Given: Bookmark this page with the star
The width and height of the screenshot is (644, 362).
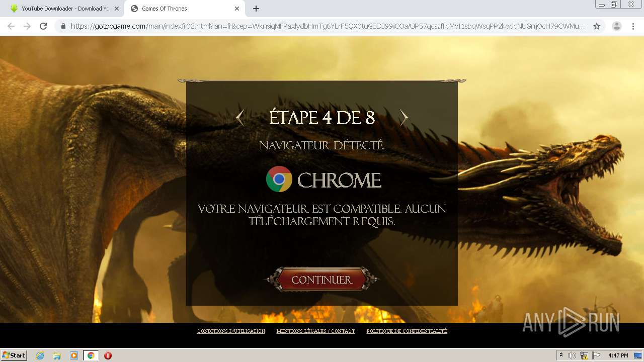Looking at the screenshot, I should [597, 26].
